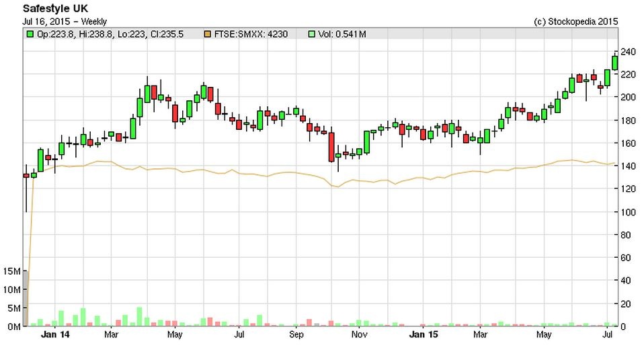The width and height of the screenshot is (644, 348).
Task: Click the '5M' volume axis label
Action: pyautogui.click(x=13, y=308)
